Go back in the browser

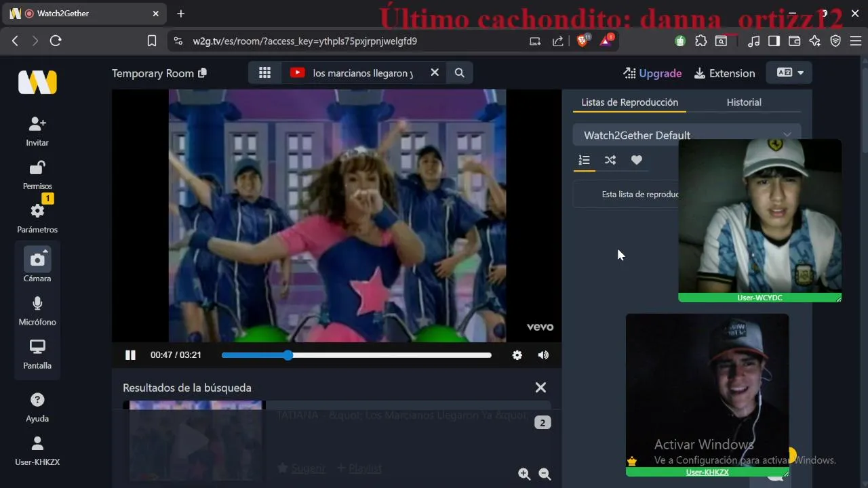click(x=15, y=41)
